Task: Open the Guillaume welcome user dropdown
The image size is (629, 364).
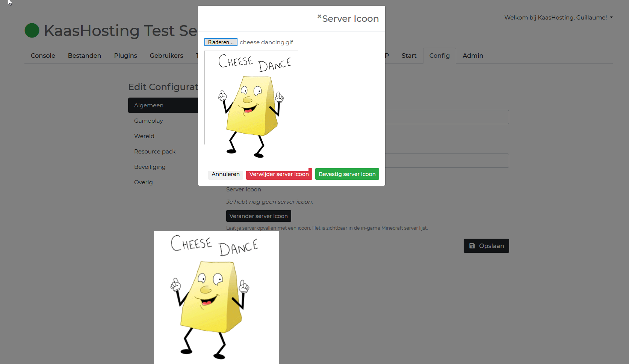Action: (558, 18)
